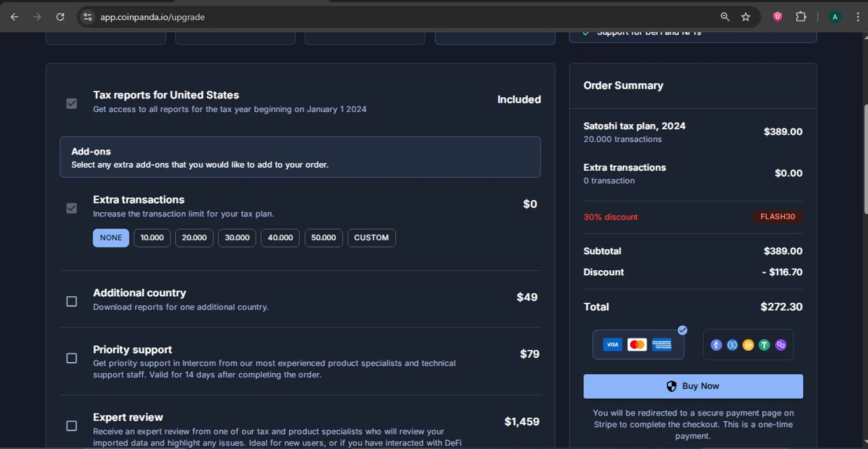Image resolution: width=868 pixels, height=449 pixels.
Task: Open the Chrome profile avatar
Action: point(834,17)
